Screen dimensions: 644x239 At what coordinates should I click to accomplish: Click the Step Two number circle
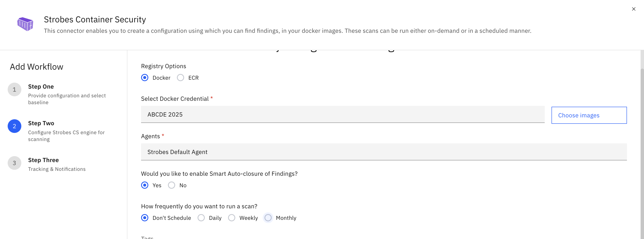(x=14, y=126)
